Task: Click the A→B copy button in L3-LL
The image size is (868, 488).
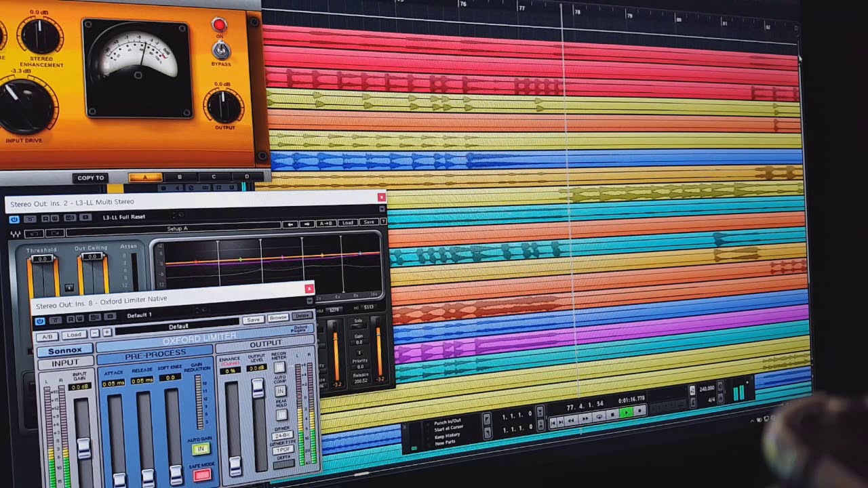Action: [326, 223]
